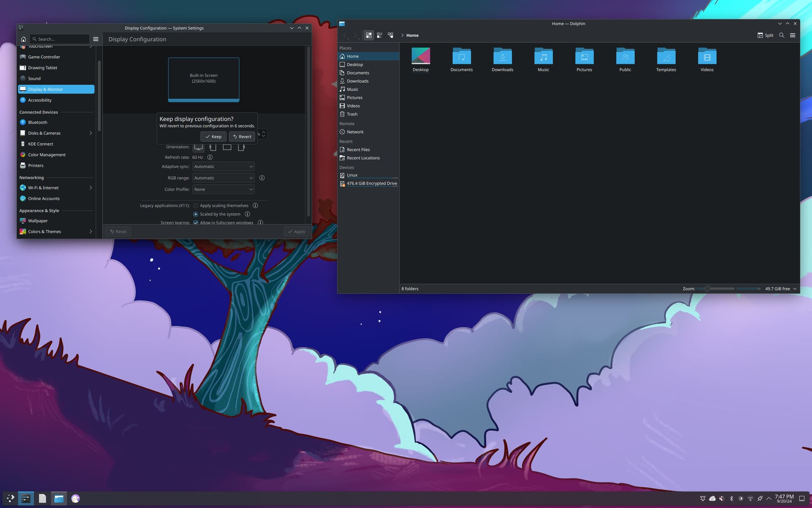Screen dimensions: 812x508
Task: Click Revert to undo display configuration
Action: (242, 136)
